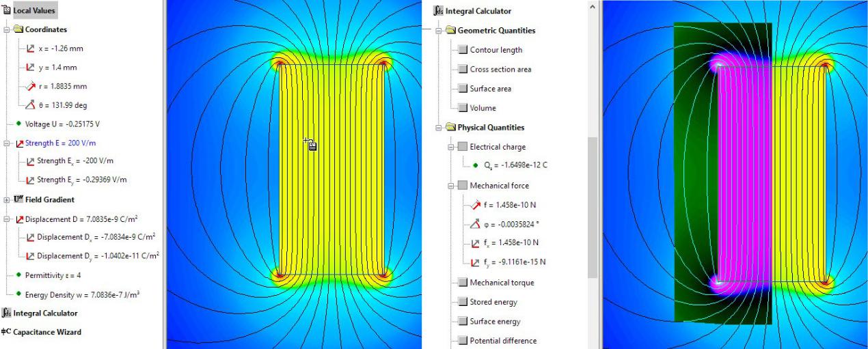
Task: Click the vector icon beside Strength Ex
Action: click(30, 161)
